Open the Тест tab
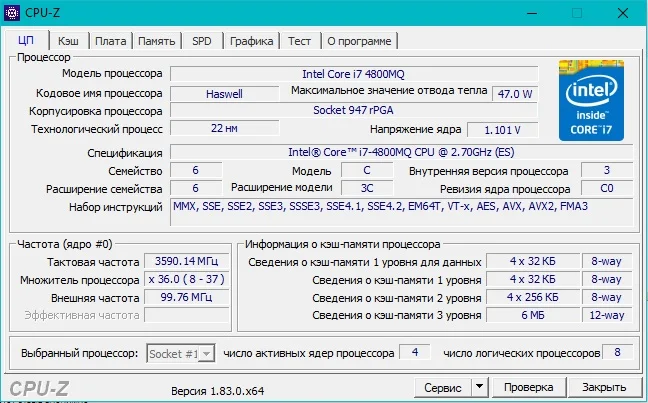Screen dimensions: 648x403 pos(300,41)
